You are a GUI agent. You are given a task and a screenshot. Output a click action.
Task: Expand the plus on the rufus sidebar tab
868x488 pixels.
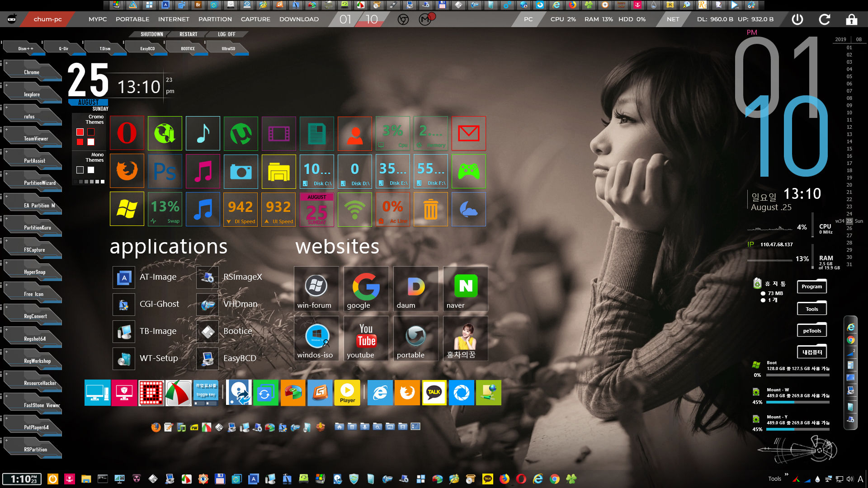[x=6, y=107]
